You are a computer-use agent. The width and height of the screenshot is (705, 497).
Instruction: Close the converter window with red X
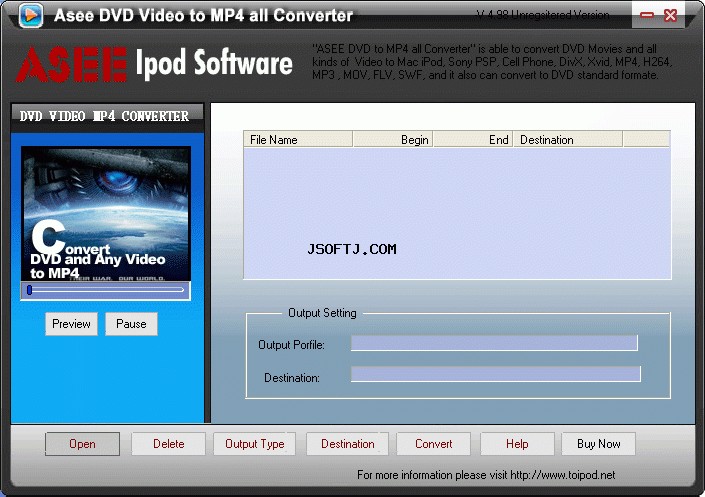(670, 15)
